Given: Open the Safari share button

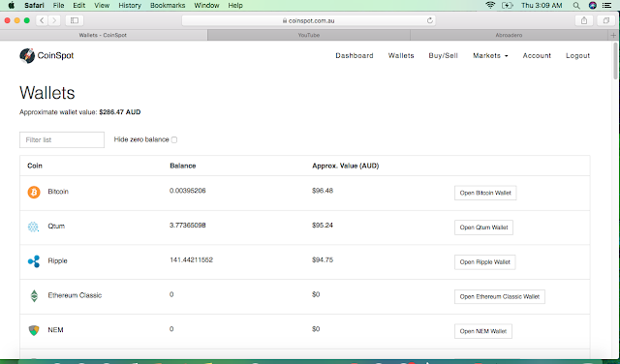Looking at the screenshot, I should [584, 20].
